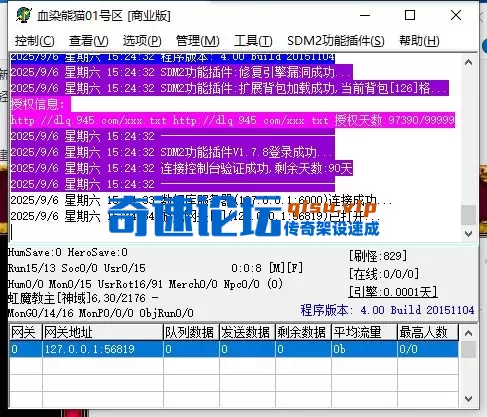Screen dimensions: 487x417
Task: Click log panel scrollbar up arrow
Action: (x=468, y=62)
